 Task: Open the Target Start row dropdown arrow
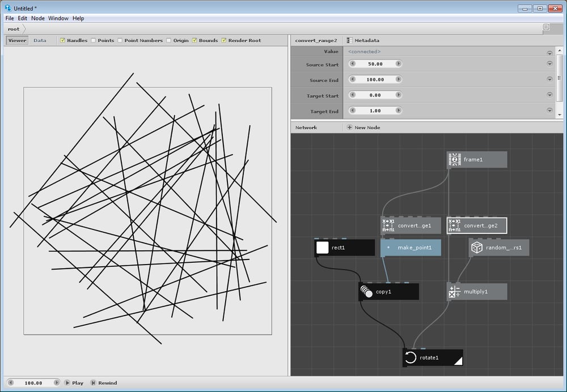[x=549, y=95]
